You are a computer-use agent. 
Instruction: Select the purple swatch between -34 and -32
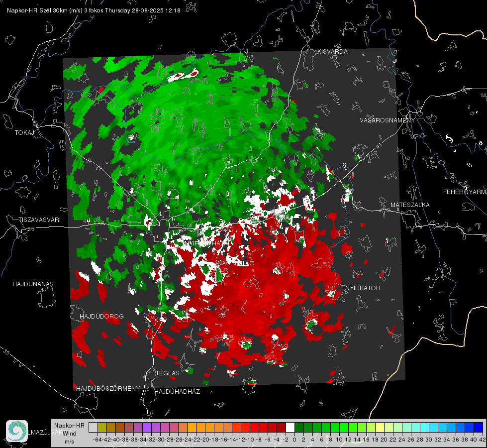click(x=147, y=428)
